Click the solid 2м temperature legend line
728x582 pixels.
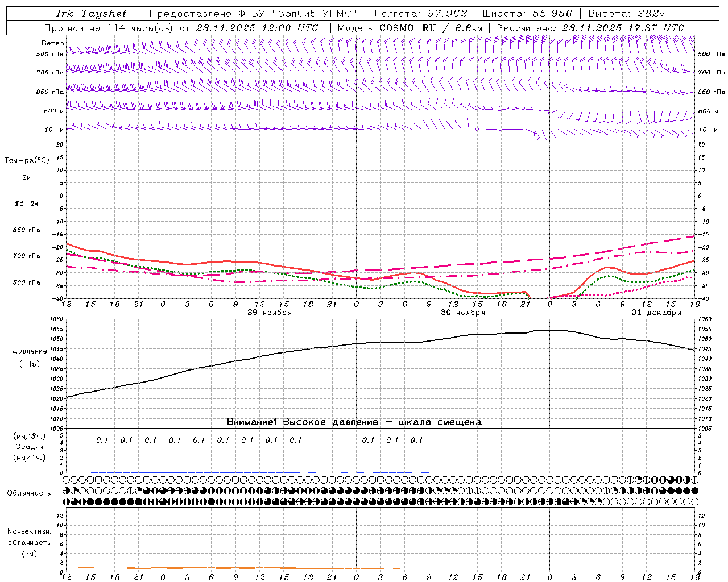point(26,184)
